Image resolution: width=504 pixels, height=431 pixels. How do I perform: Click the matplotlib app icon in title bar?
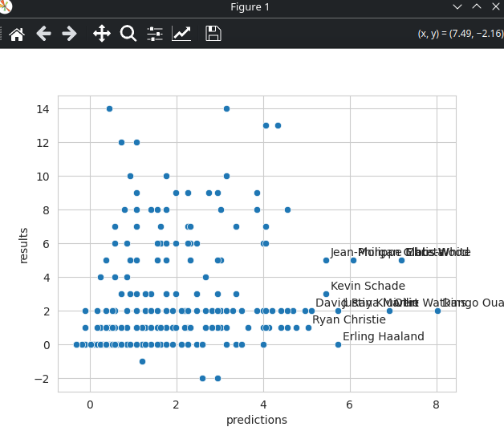[x=6, y=6]
